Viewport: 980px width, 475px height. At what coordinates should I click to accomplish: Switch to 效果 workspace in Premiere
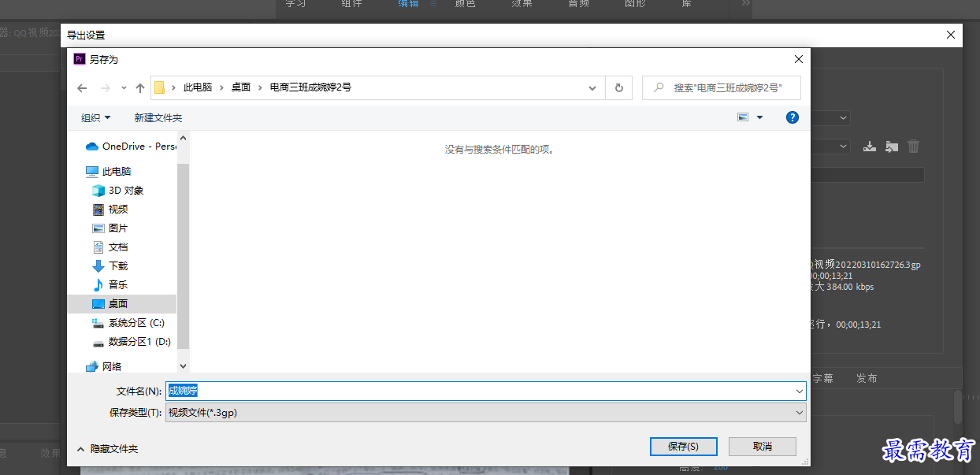(x=522, y=4)
